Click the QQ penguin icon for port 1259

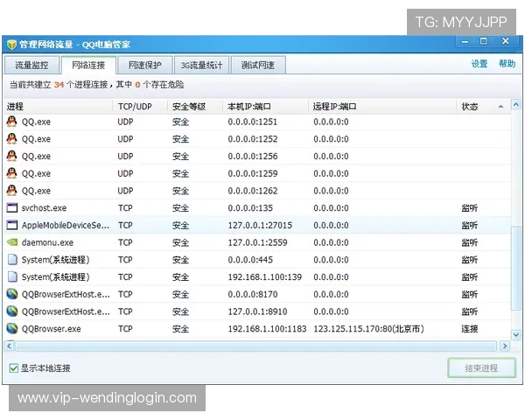[11, 173]
